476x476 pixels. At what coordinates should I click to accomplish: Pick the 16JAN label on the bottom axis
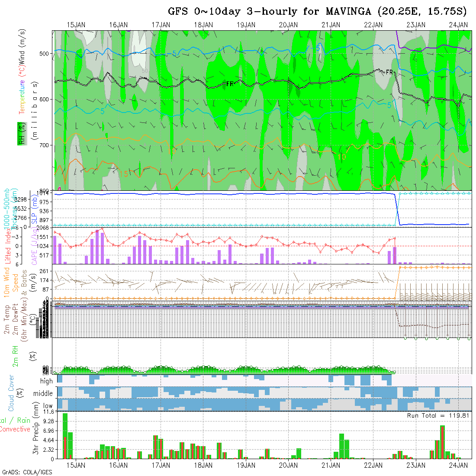(119, 465)
